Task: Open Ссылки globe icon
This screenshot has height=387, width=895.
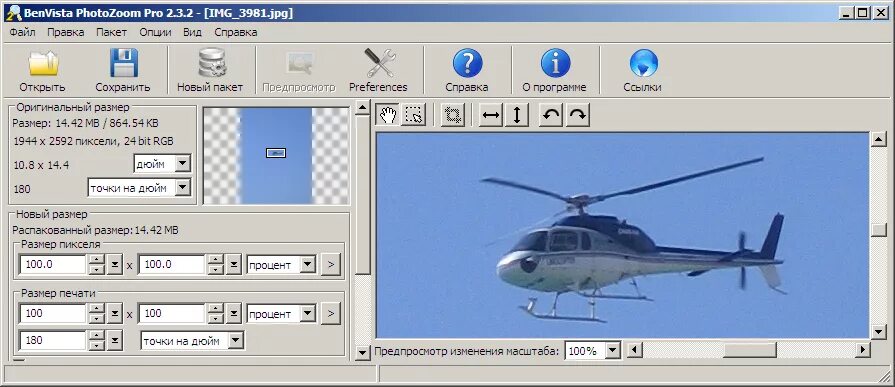Action: [643, 71]
